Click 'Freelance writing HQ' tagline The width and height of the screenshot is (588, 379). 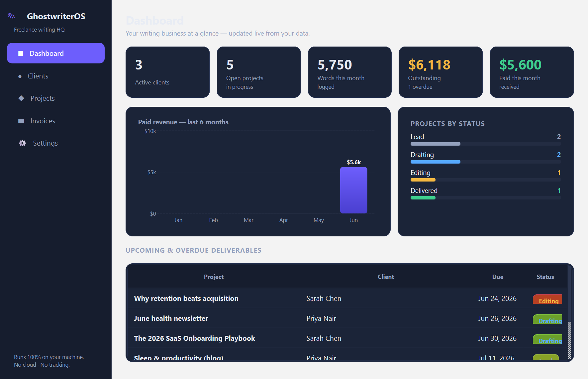39,30
